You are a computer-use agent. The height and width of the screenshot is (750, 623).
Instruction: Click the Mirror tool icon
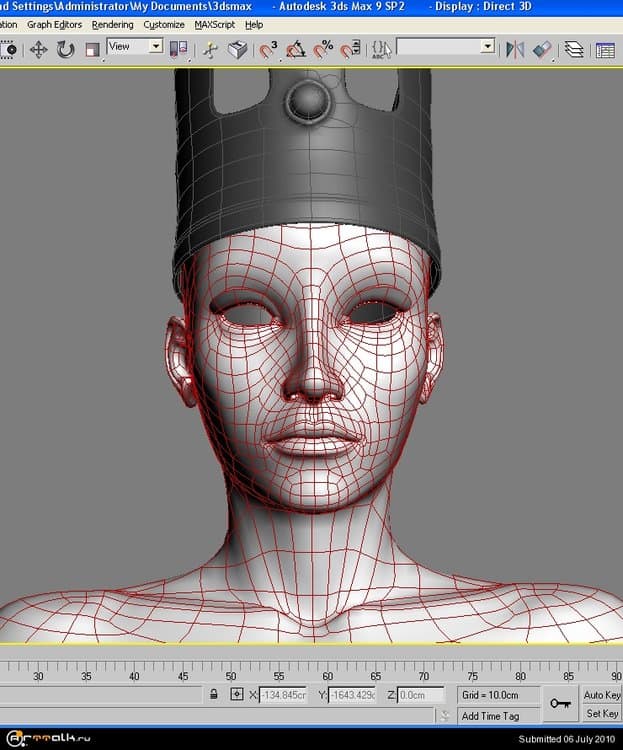pyautogui.click(x=515, y=49)
